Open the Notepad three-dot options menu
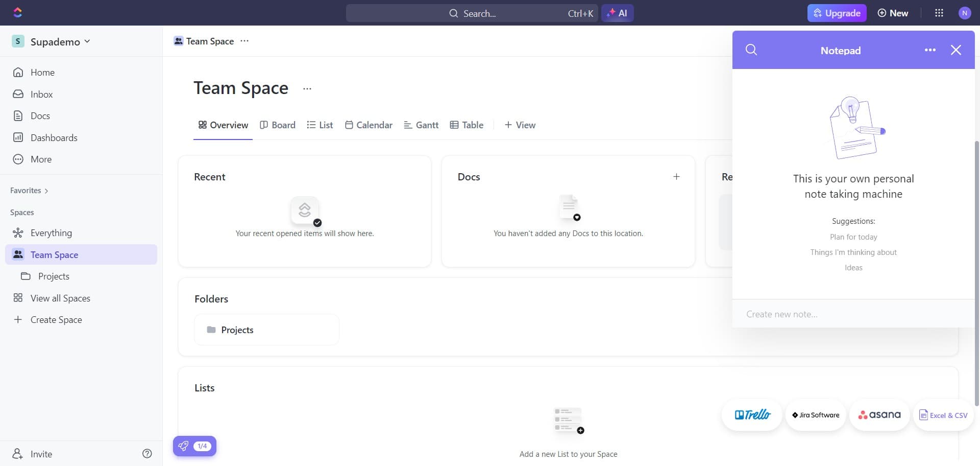Image resolution: width=980 pixels, height=466 pixels. tap(929, 50)
